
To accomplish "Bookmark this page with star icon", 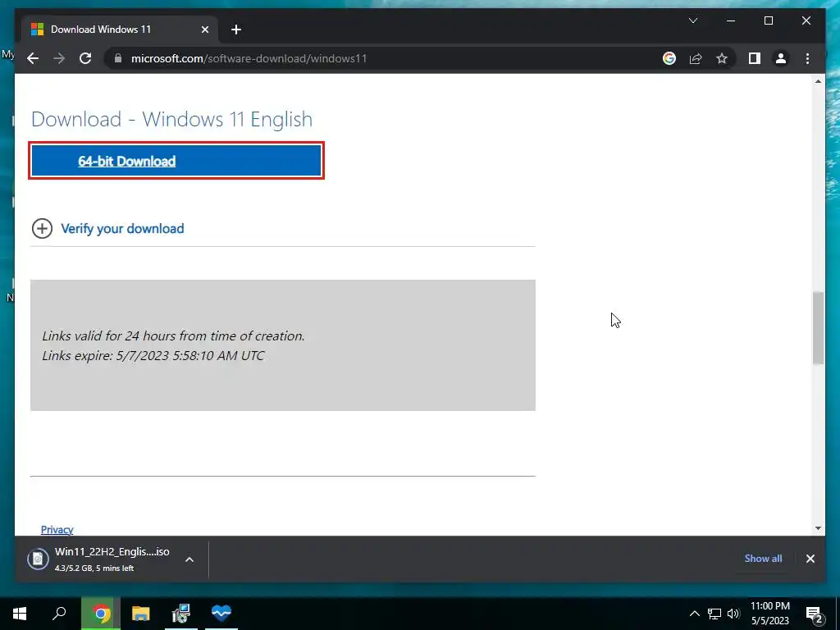I will point(722,58).
